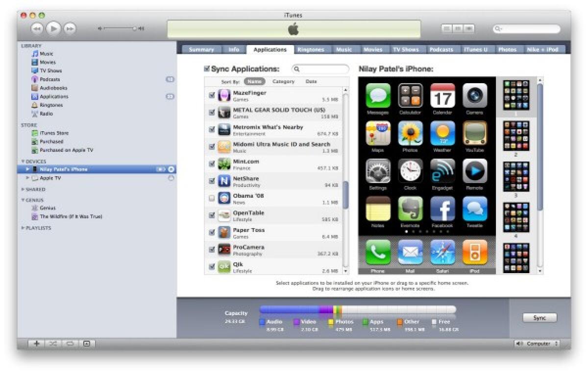Screen dimensions: 588x373
Task: Open the Nike + iPod tab
Action: (542, 49)
